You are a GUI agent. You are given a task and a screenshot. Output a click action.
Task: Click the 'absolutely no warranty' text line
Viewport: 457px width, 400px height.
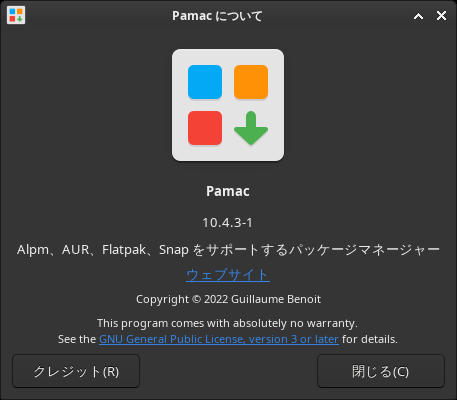pos(227,323)
